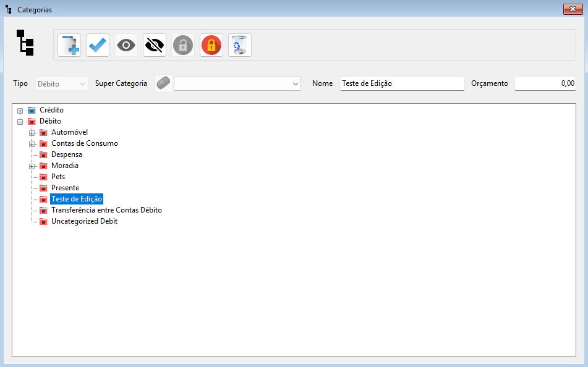Expand the Crédito tree node

(x=20, y=111)
